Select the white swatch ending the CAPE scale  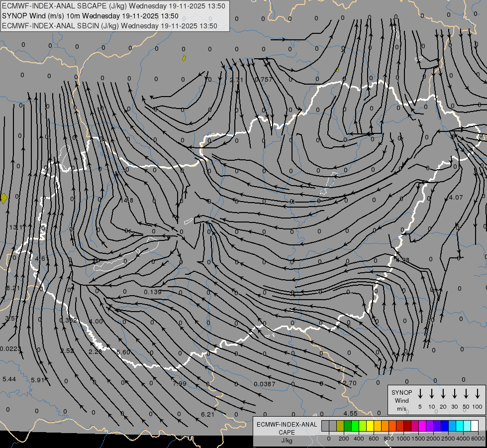pos(475,426)
